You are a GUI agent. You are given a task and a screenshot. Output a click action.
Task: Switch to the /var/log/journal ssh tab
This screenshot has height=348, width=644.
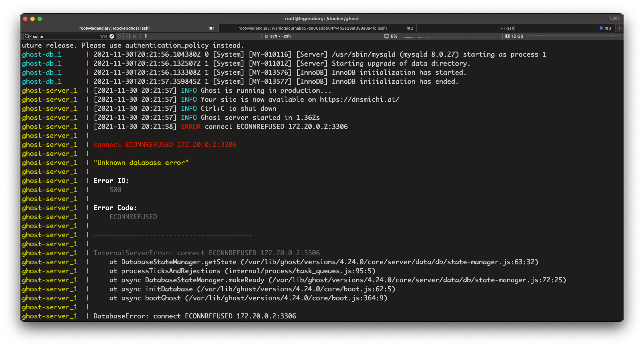tap(312, 28)
